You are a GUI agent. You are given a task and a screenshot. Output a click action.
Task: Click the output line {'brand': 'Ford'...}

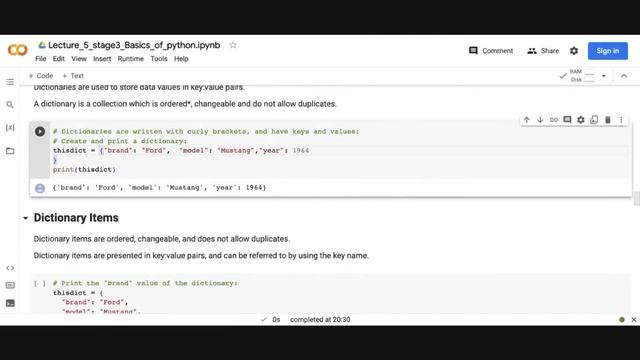coord(159,188)
